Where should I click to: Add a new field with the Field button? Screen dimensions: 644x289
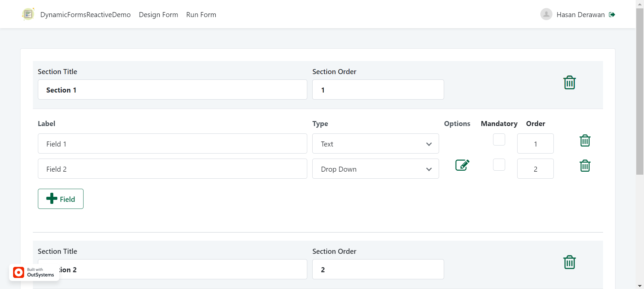[x=61, y=199]
